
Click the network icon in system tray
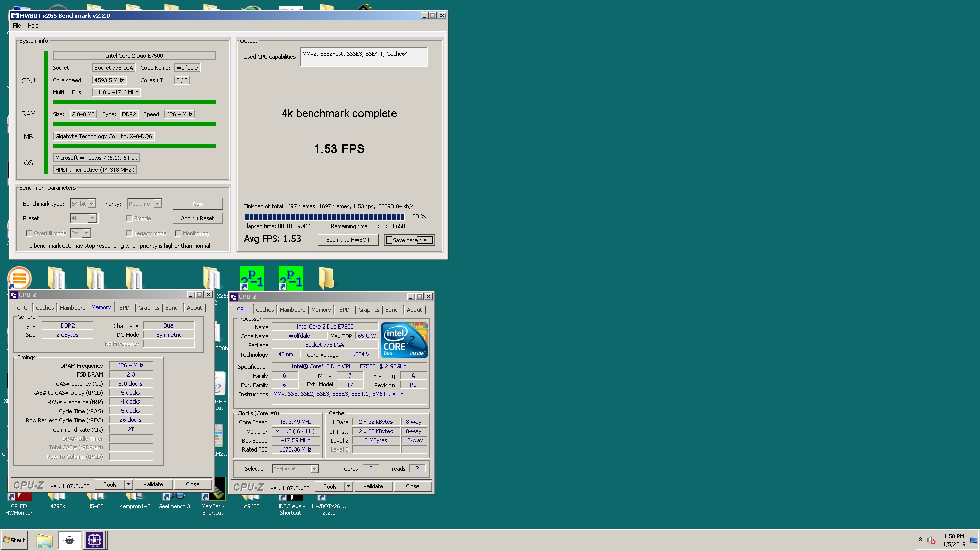click(973, 540)
